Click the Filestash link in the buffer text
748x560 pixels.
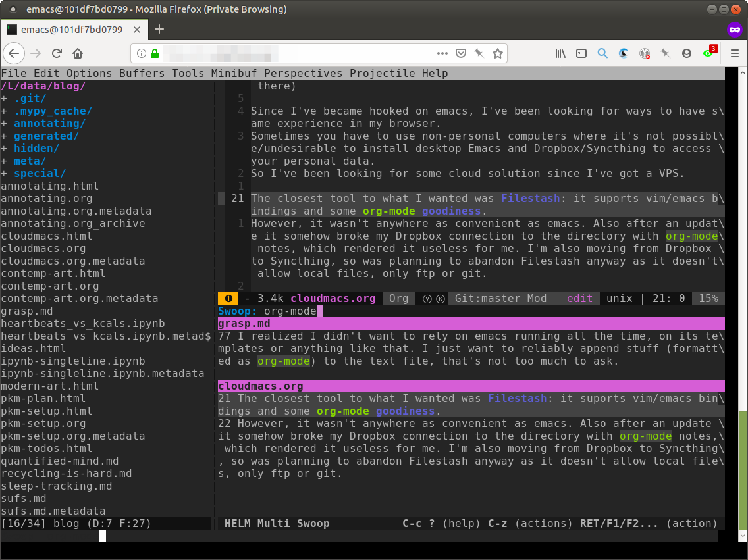pyautogui.click(x=530, y=198)
